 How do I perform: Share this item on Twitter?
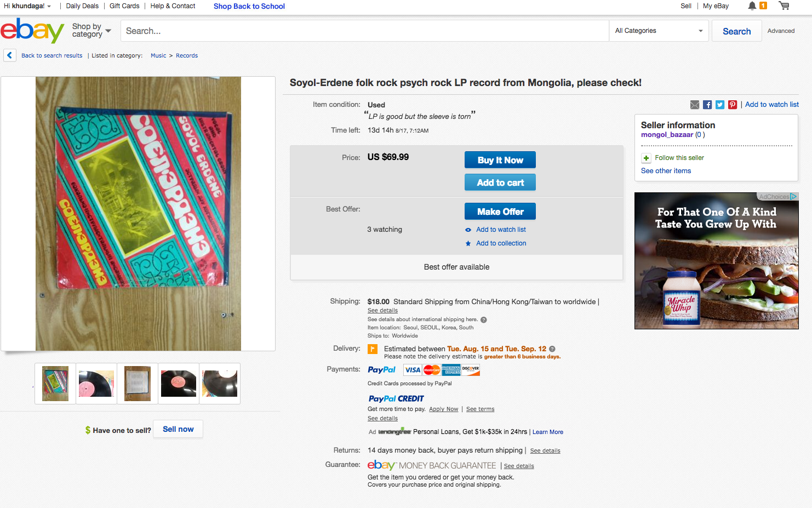tap(720, 105)
